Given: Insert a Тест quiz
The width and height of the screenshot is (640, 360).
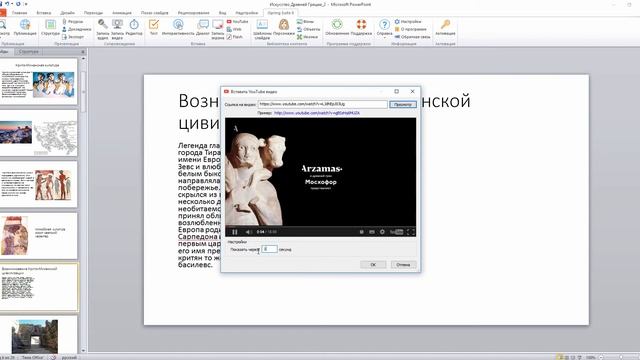Looking at the screenshot, I should pos(153,27).
